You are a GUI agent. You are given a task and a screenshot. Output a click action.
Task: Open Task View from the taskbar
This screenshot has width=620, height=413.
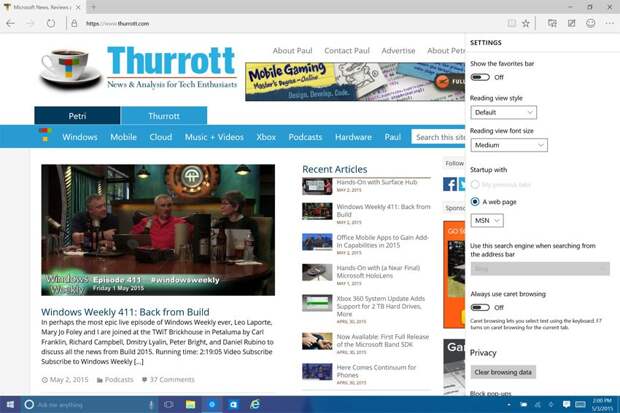pyautogui.click(x=169, y=404)
